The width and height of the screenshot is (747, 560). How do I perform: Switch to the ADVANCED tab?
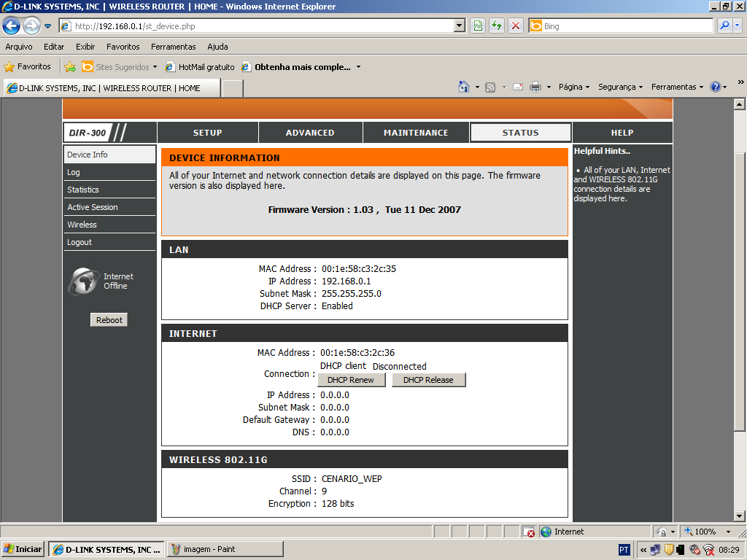310,133
